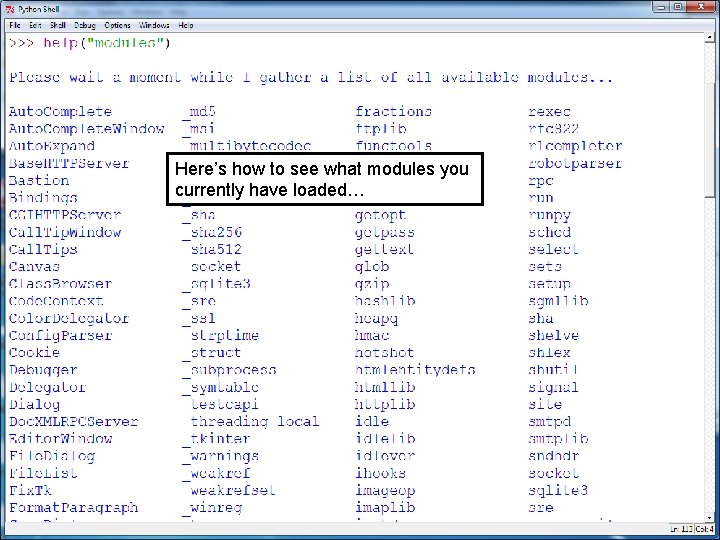Image resolution: width=720 pixels, height=540 pixels.
Task: Click the shutil module name
Action: click(x=553, y=370)
